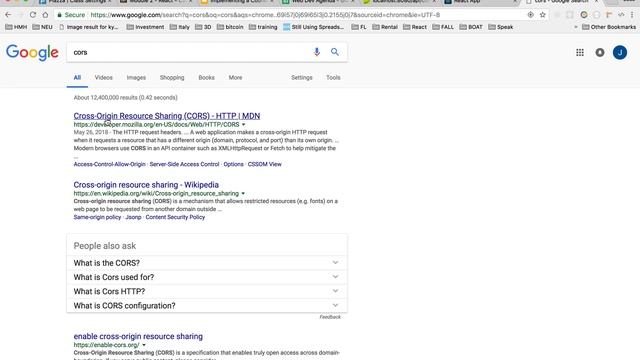Open search Settings menu
640x360 pixels.
tap(302, 78)
